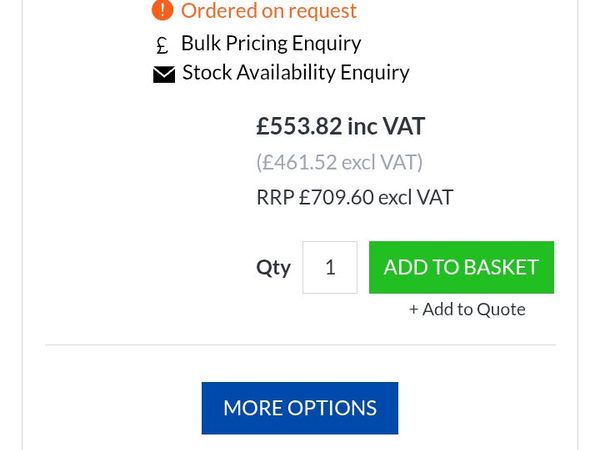Select the 'Ordered on request' status text

coord(269,11)
